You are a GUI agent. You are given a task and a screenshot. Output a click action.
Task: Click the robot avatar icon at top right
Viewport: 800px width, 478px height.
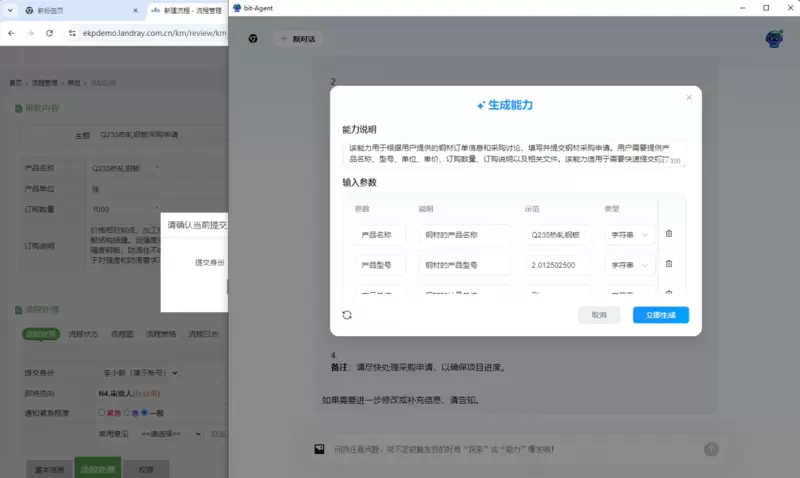[x=774, y=39]
